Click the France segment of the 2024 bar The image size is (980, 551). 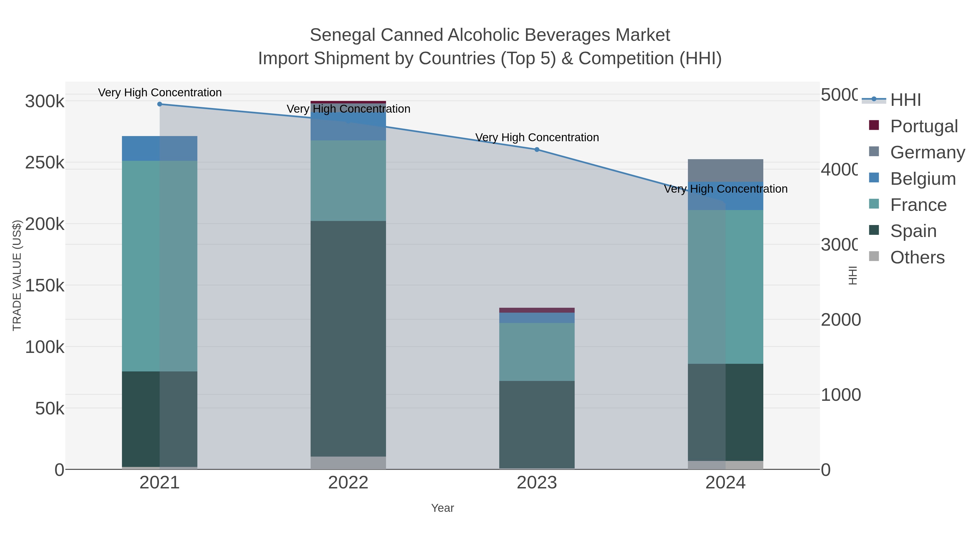pyautogui.click(x=725, y=287)
